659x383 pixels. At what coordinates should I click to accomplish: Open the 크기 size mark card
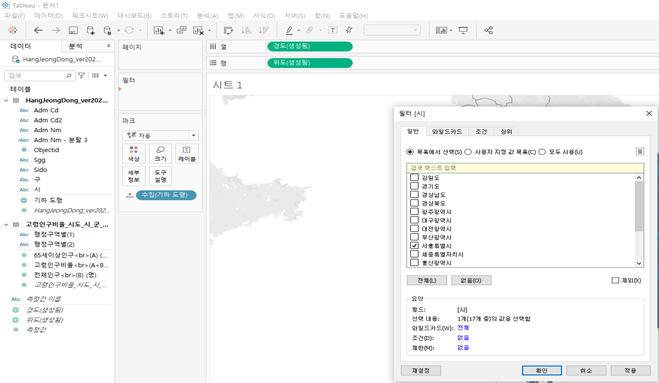[x=160, y=153]
